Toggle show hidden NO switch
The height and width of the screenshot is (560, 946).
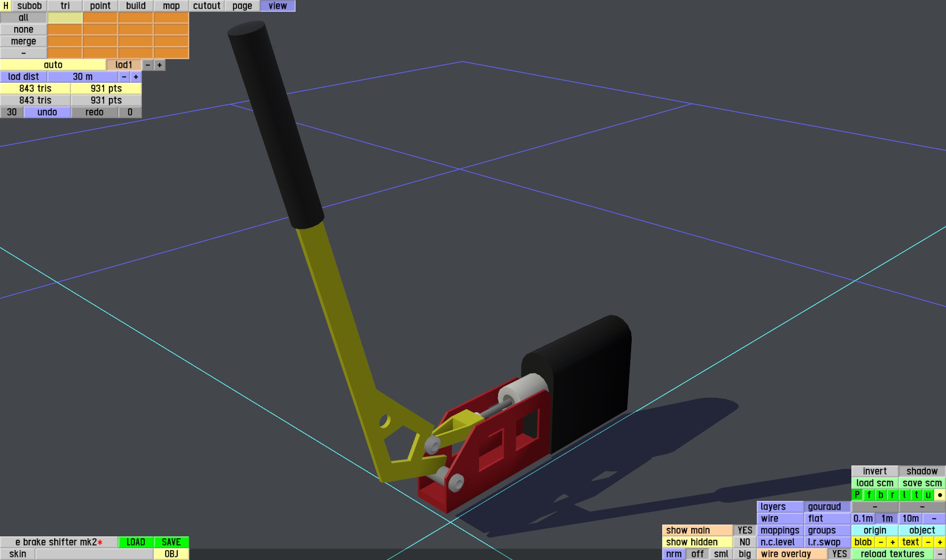point(744,542)
